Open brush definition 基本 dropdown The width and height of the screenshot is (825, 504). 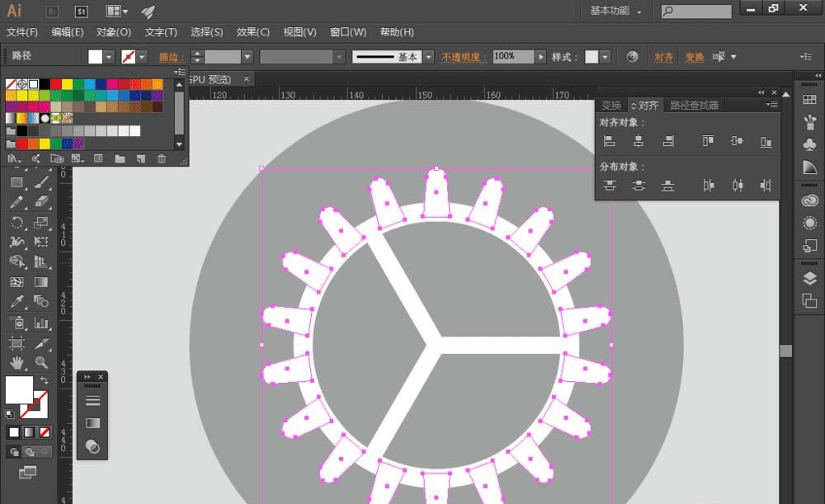click(429, 57)
